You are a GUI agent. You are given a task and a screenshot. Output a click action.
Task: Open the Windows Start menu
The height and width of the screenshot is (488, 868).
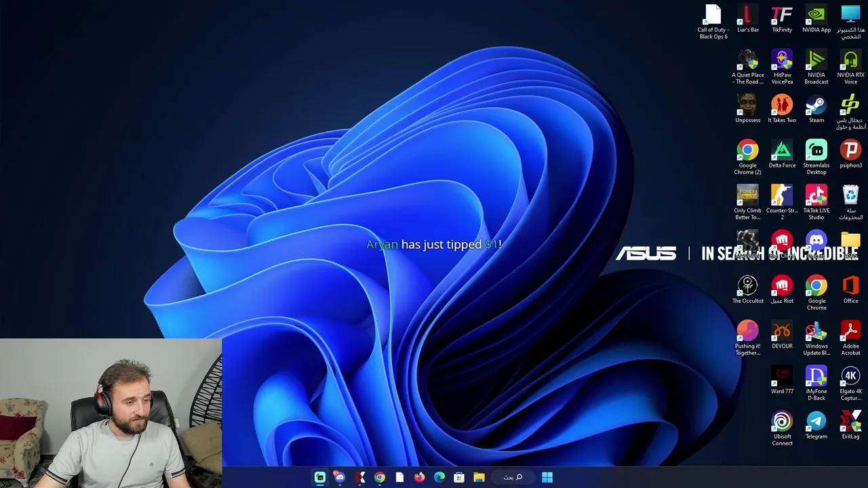click(547, 477)
